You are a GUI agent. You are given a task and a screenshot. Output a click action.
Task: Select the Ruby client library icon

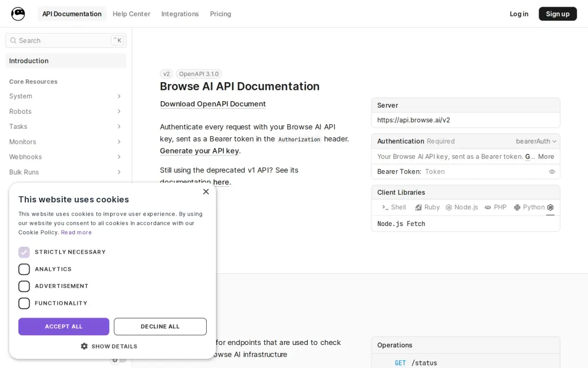(419, 207)
